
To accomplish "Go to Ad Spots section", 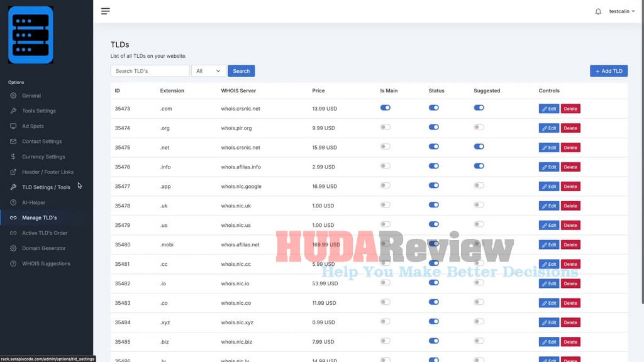I will (x=33, y=126).
